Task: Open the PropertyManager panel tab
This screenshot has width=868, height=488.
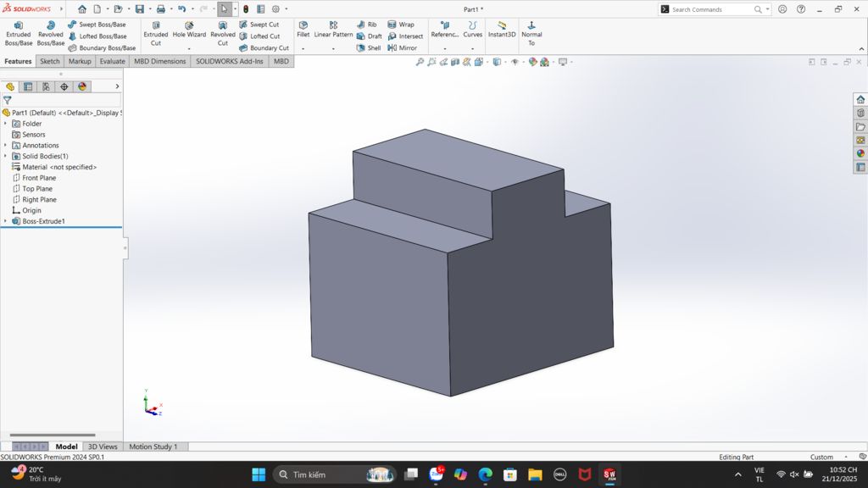Action: 28,86
